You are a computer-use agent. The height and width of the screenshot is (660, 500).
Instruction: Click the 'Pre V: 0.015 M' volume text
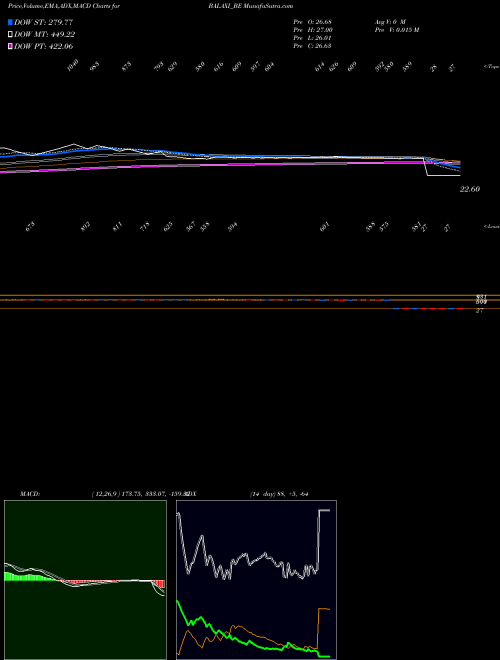396,29
